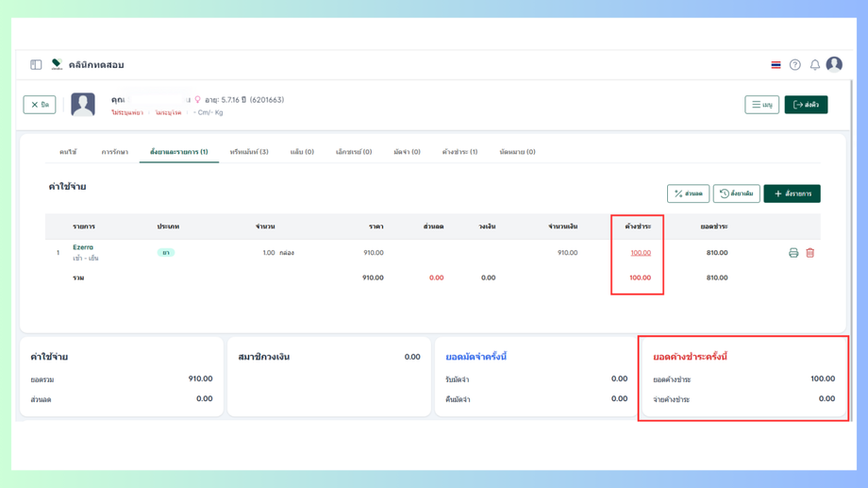The height and width of the screenshot is (488, 868).
Task: Click the patient's avatar picture
Action: coord(83,105)
